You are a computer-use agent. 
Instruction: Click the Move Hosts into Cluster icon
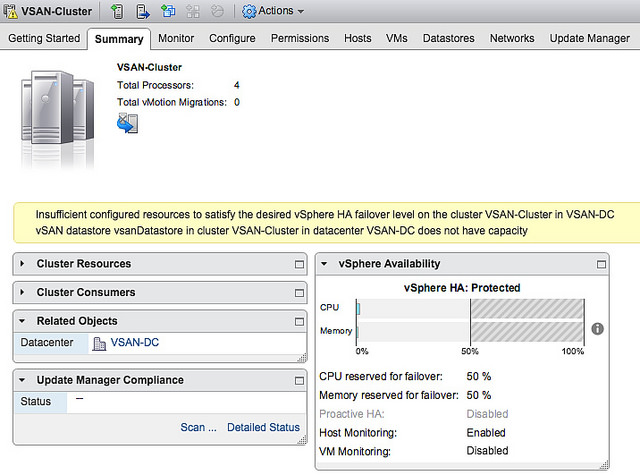coord(143,11)
